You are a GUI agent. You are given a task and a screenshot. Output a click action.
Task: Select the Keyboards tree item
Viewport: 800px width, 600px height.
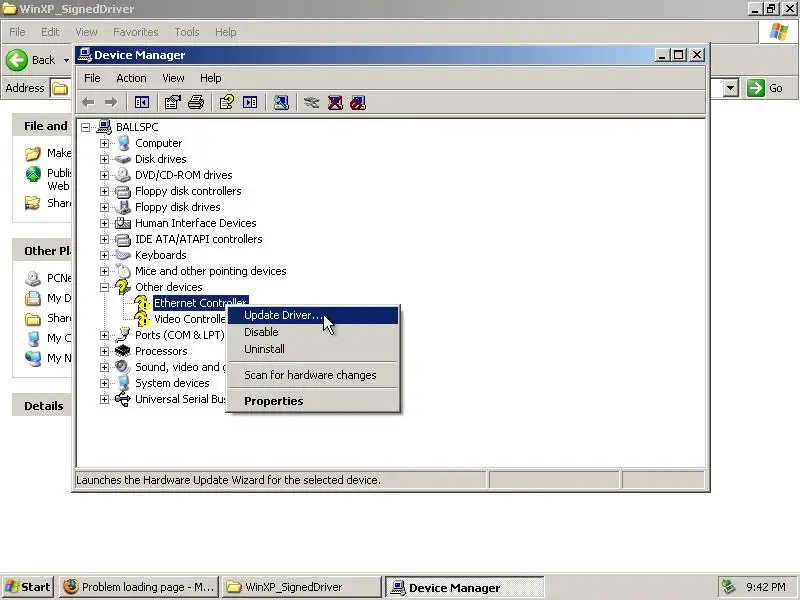161,255
